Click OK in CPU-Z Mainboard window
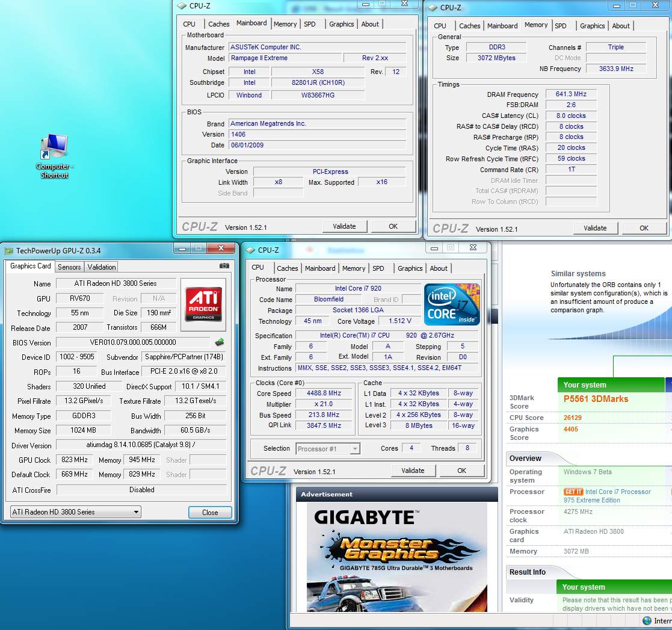Screen dimensions: 672x630 point(393,226)
